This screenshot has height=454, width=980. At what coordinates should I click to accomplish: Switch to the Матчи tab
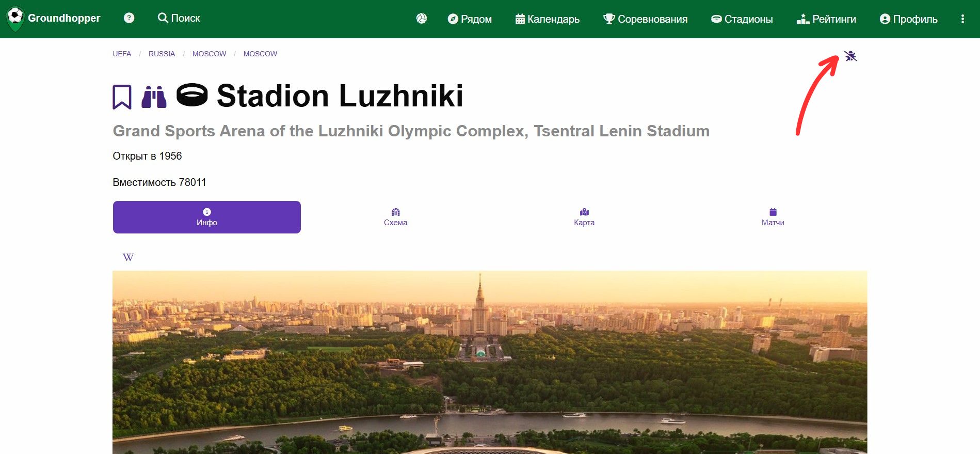pyautogui.click(x=773, y=217)
